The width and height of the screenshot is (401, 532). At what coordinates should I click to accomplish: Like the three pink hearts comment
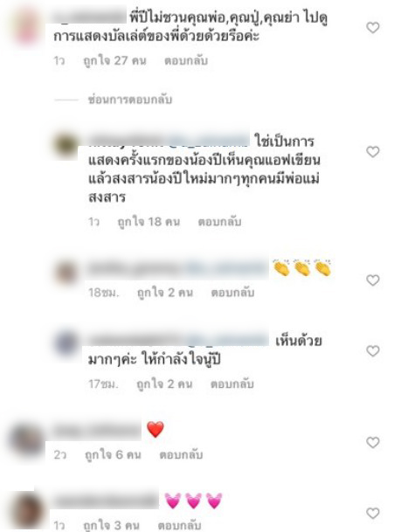click(x=372, y=514)
